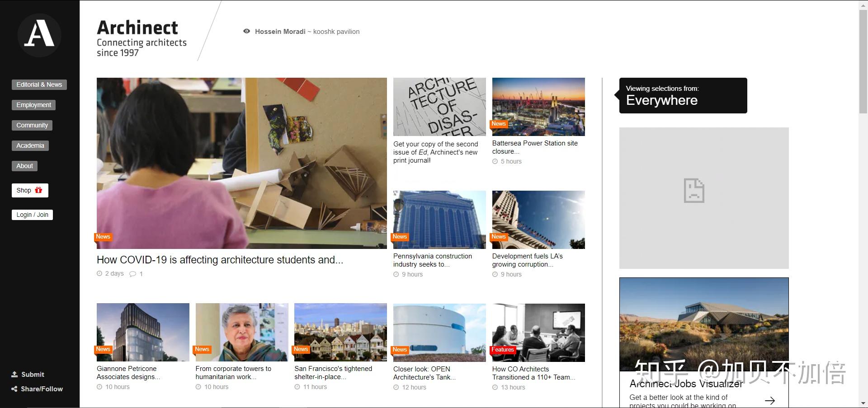Open the Shop button
The image size is (868, 408).
click(x=30, y=190)
